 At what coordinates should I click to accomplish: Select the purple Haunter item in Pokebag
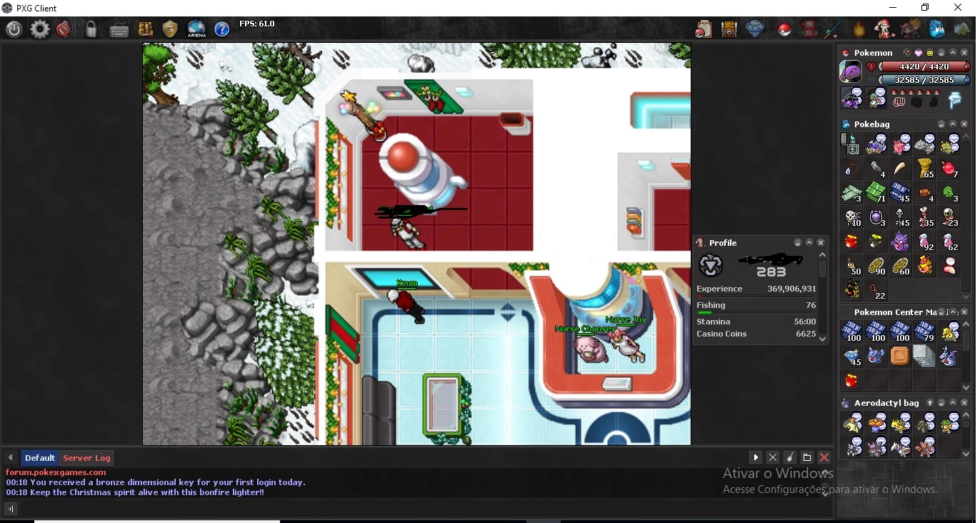[901, 241]
